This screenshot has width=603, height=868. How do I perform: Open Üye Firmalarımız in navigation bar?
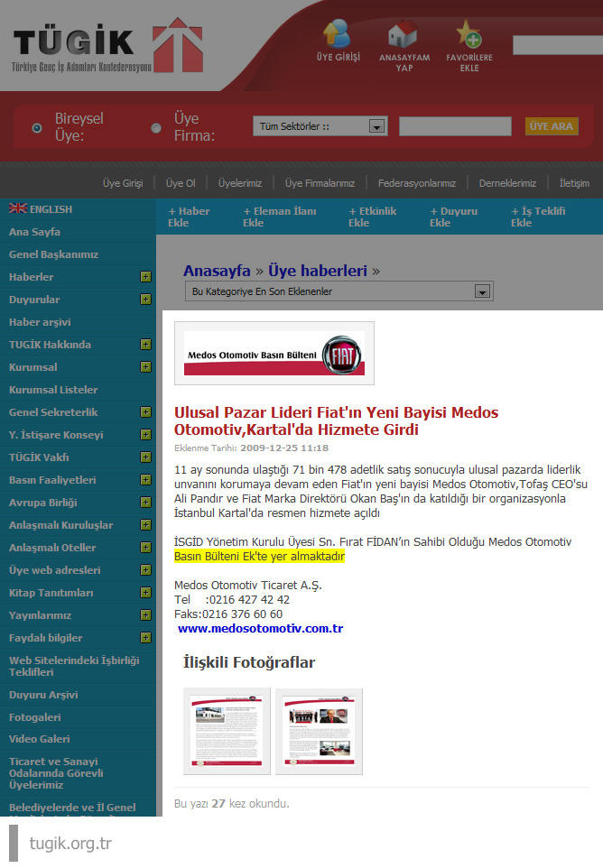click(x=320, y=183)
